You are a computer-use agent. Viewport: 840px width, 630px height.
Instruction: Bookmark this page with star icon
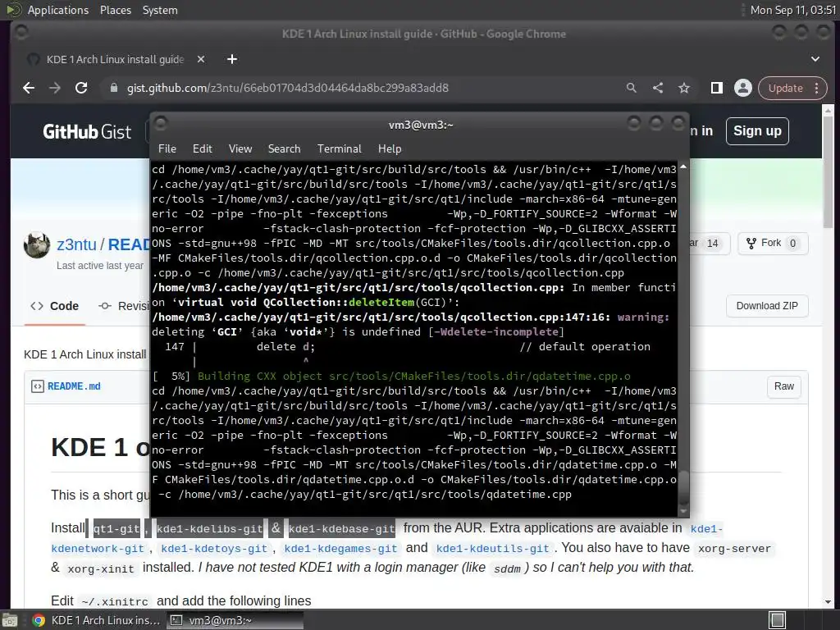click(684, 88)
